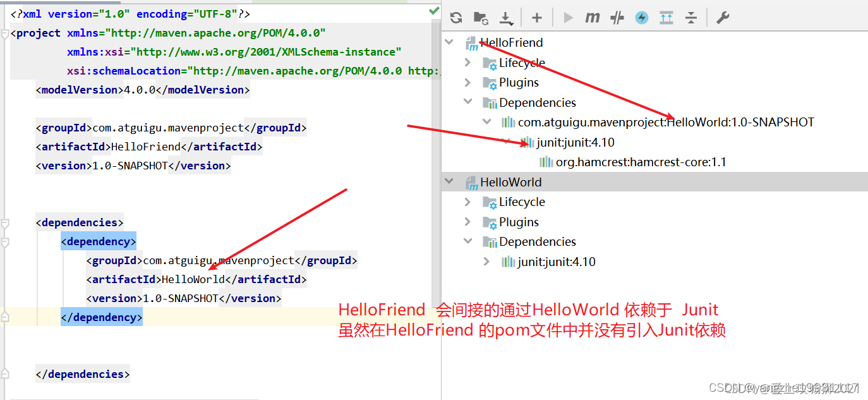Fold the <dependencies> block gutter marker
The height and width of the screenshot is (400, 868).
click(x=5, y=223)
